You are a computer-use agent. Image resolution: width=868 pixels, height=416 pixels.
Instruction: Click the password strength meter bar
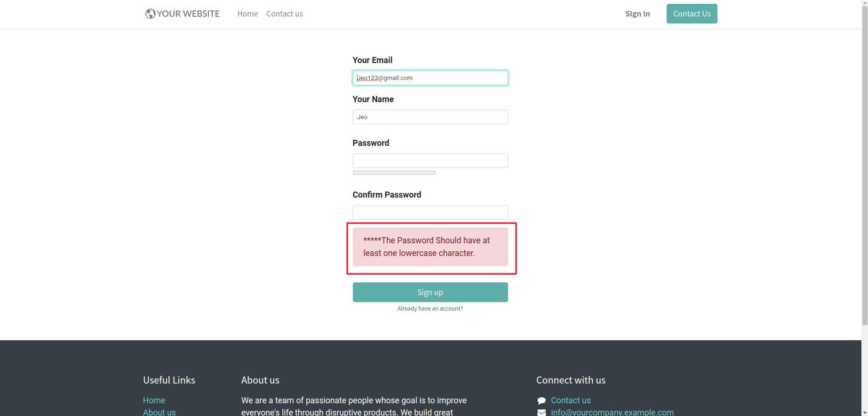point(394,173)
